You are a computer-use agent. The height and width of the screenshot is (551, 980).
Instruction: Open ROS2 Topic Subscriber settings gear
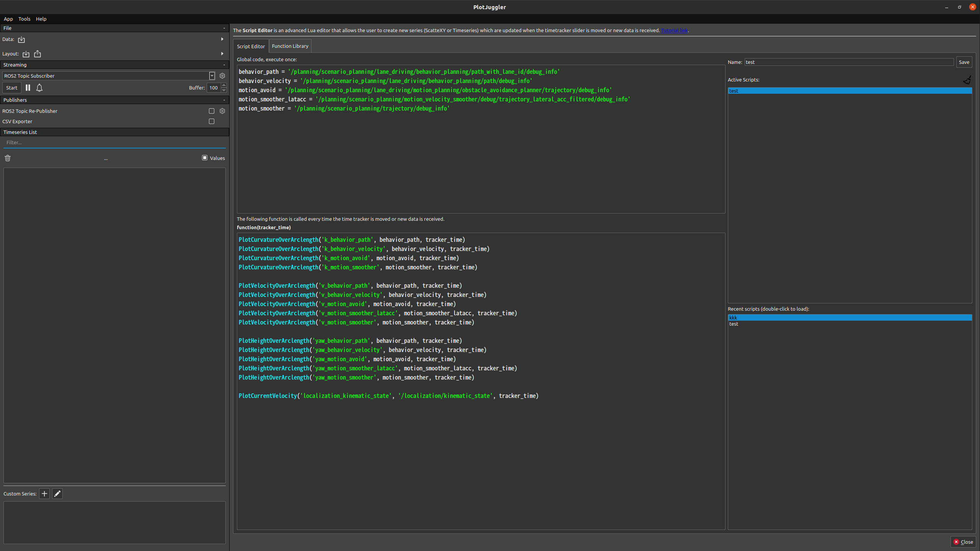click(222, 76)
